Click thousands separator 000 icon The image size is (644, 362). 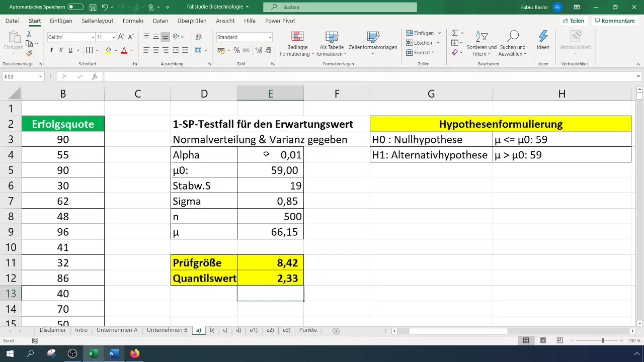click(246, 50)
